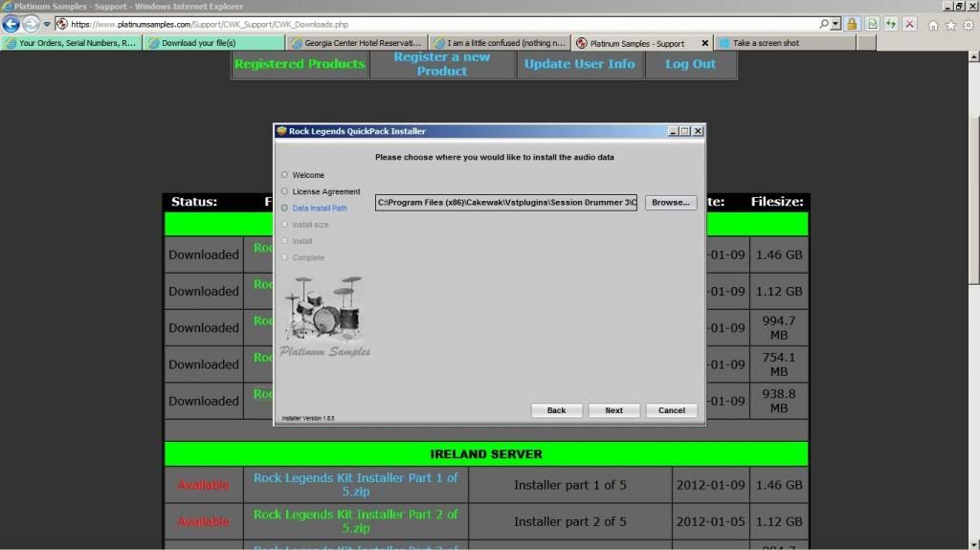Viewport: 980px width, 550px height.
Task: Open Favorites using the star icon
Action: [x=950, y=25]
